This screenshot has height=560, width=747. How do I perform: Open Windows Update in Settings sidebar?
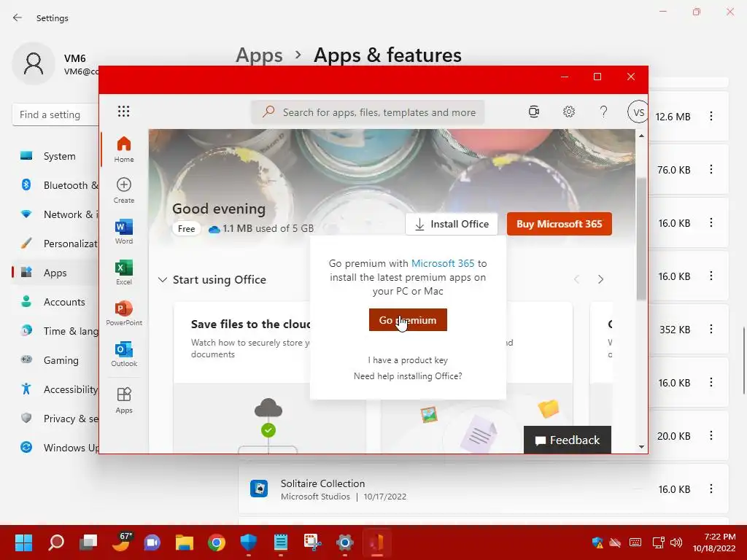[55, 448]
